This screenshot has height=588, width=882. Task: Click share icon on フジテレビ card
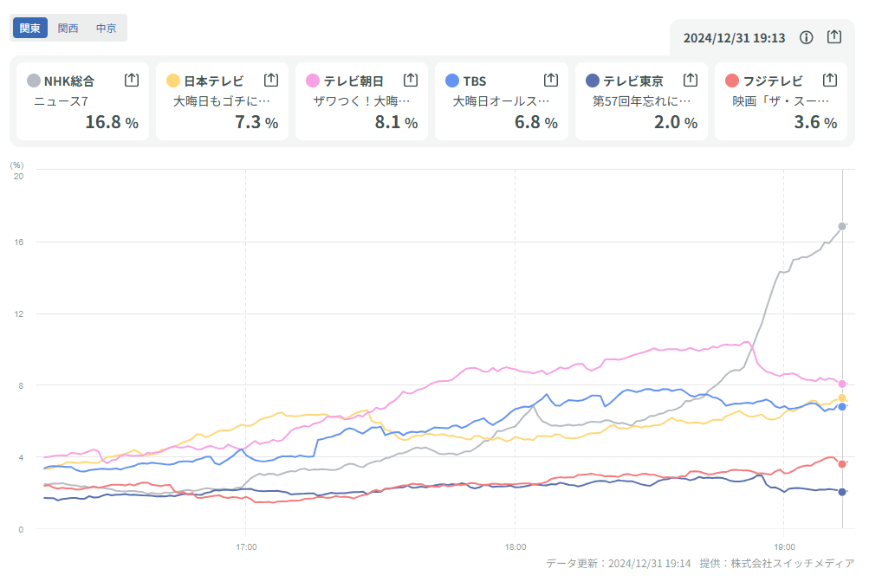[830, 80]
